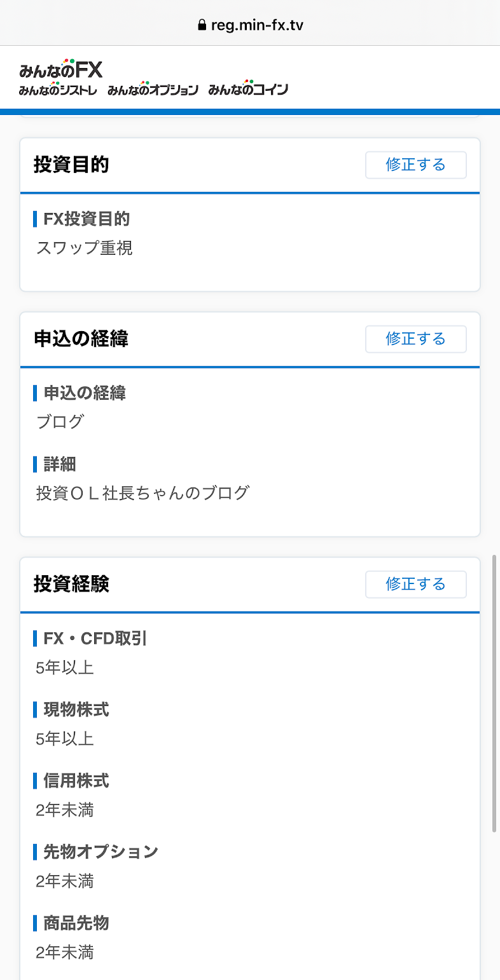500x980 pixels.
Task: Click the 詳細 field label
Action: coord(60,464)
